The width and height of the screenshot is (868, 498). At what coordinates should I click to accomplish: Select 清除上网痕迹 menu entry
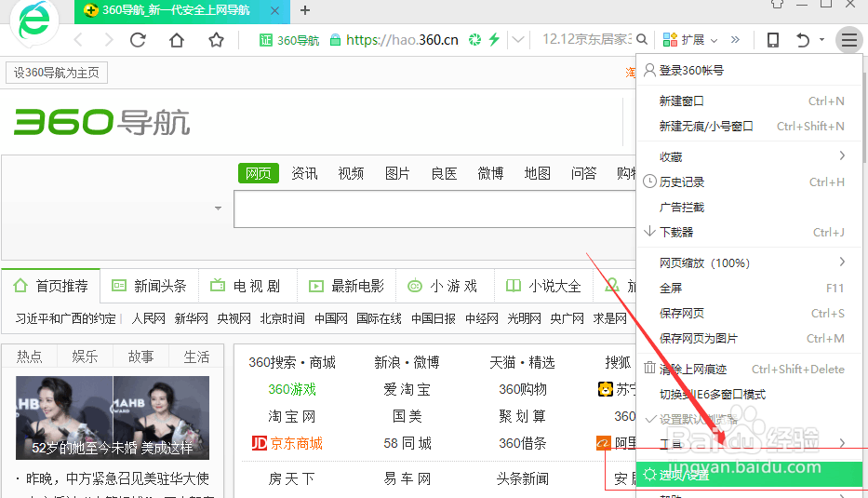pyautogui.click(x=750, y=369)
